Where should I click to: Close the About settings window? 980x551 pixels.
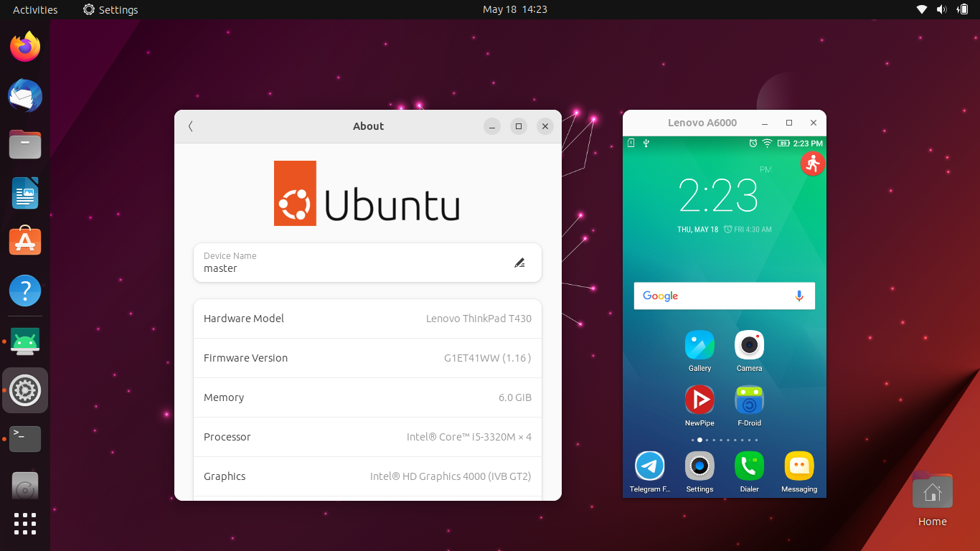[545, 126]
